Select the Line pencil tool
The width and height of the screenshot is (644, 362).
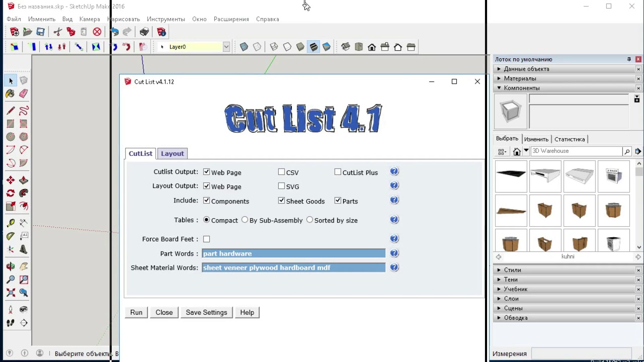point(11,111)
